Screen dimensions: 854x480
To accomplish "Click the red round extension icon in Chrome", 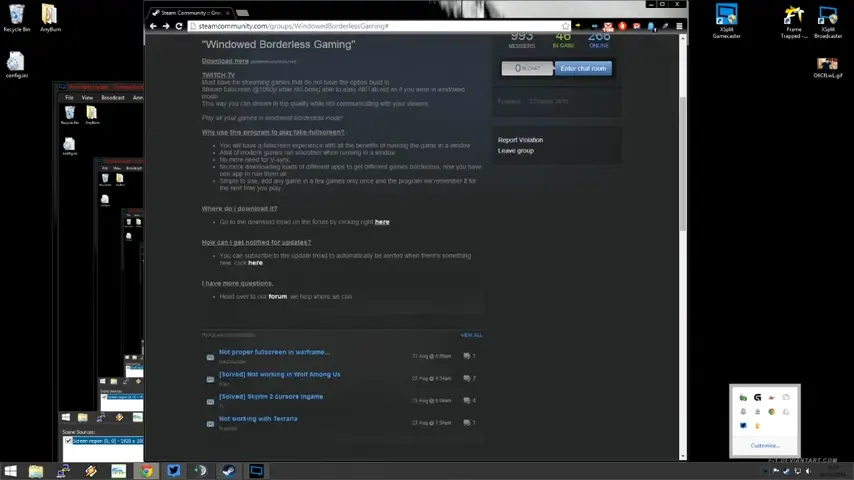I will [622, 26].
